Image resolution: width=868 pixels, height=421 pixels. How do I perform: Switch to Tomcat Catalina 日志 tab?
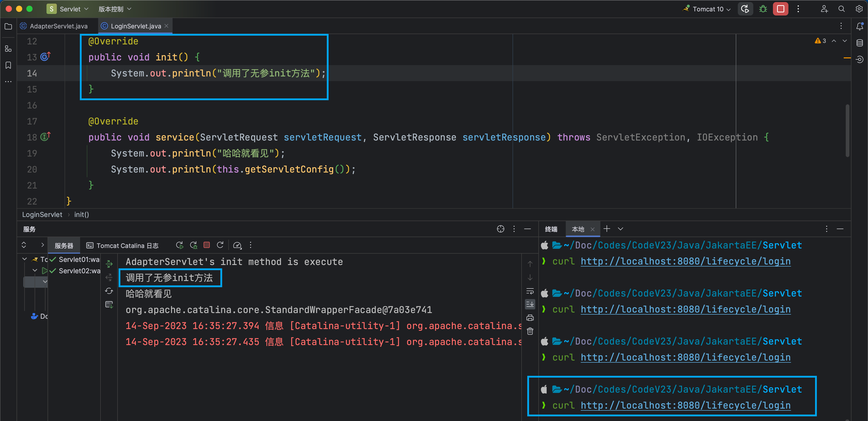tap(123, 246)
